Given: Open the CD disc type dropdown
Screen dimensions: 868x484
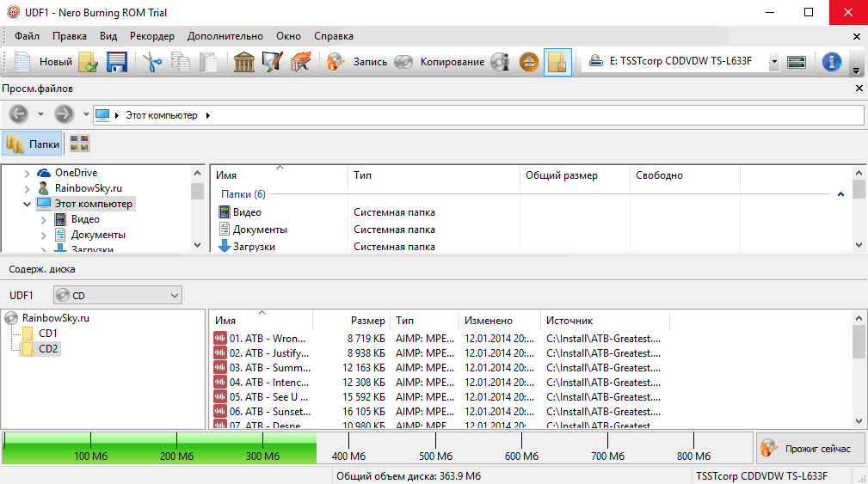Looking at the screenshot, I should click(117, 296).
